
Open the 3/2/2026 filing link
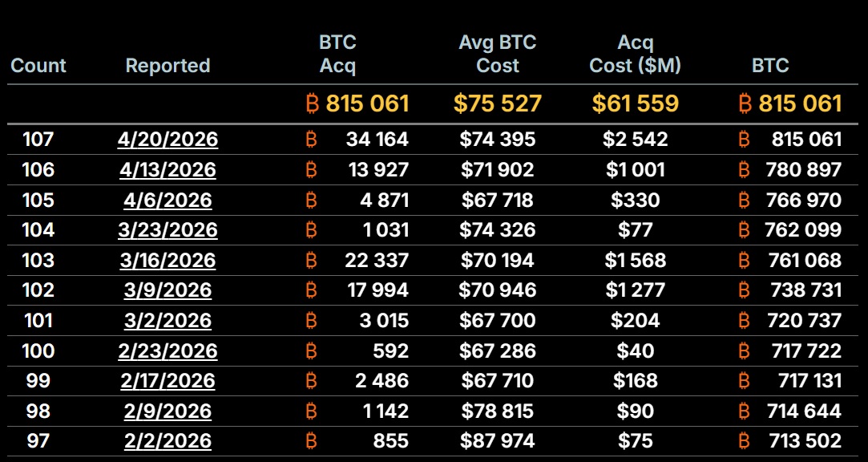(168, 320)
